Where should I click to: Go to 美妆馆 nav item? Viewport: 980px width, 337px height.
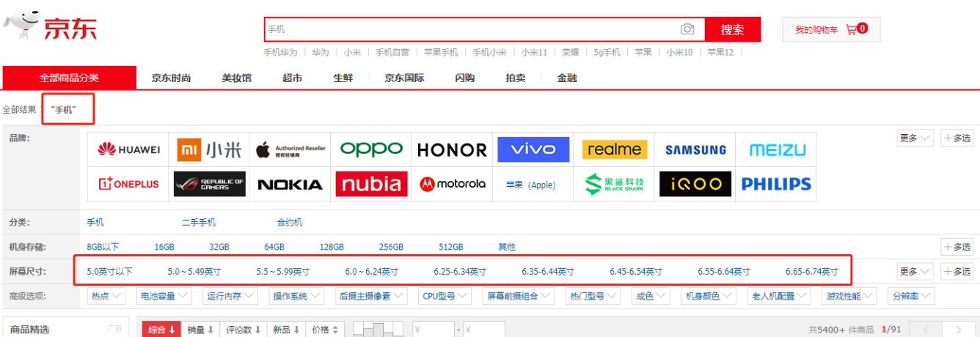(x=236, y=78)
